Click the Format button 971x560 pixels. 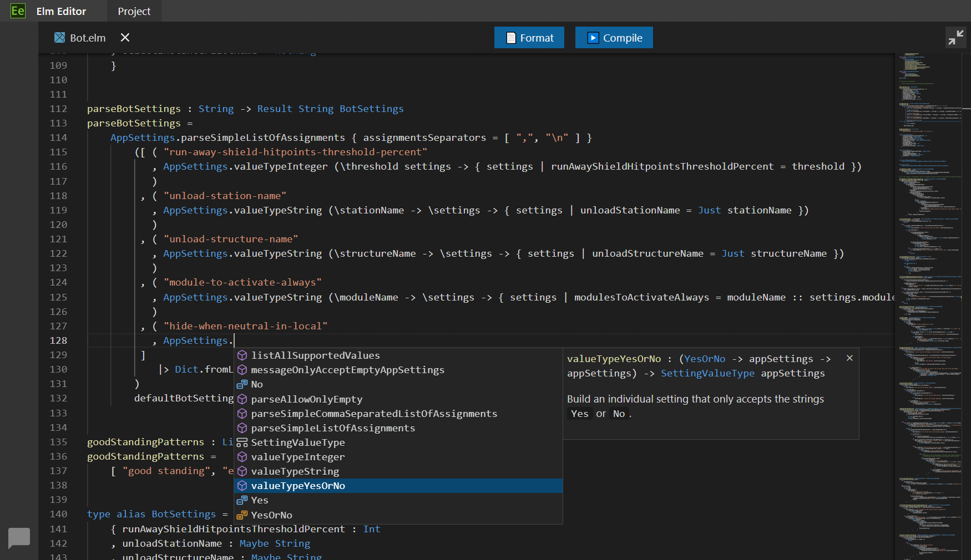[x=529, y=37]
